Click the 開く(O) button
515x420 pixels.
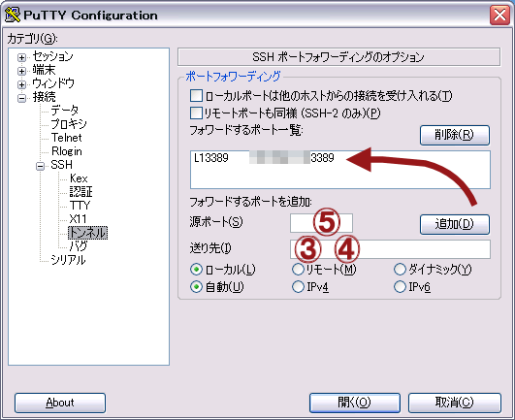[x=355, y=403]
